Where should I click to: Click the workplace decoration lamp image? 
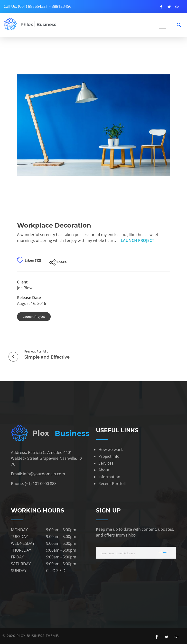pyautogui.click(x=93, y=125)
